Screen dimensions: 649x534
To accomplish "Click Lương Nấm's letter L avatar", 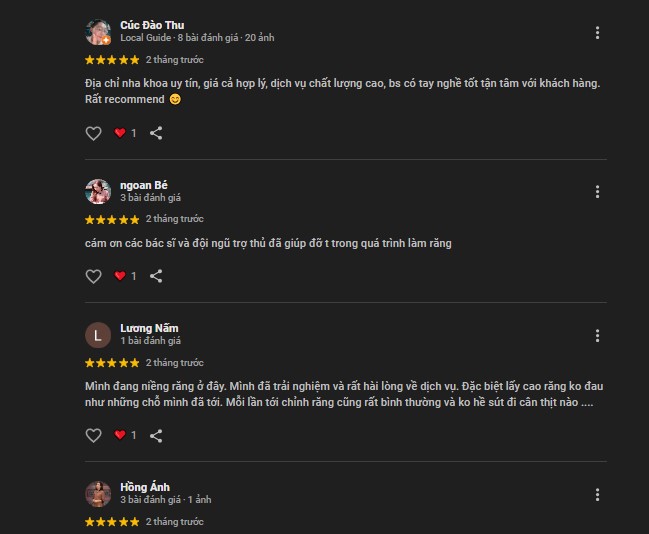I will pyautogui.click(x=98, y=335).
